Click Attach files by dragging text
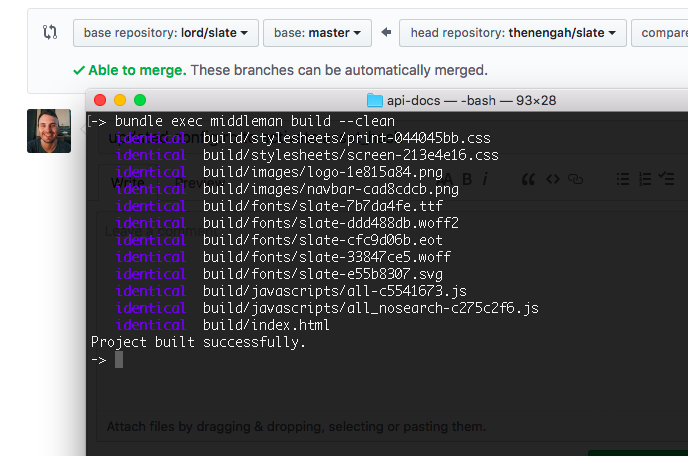 (297, 427)
